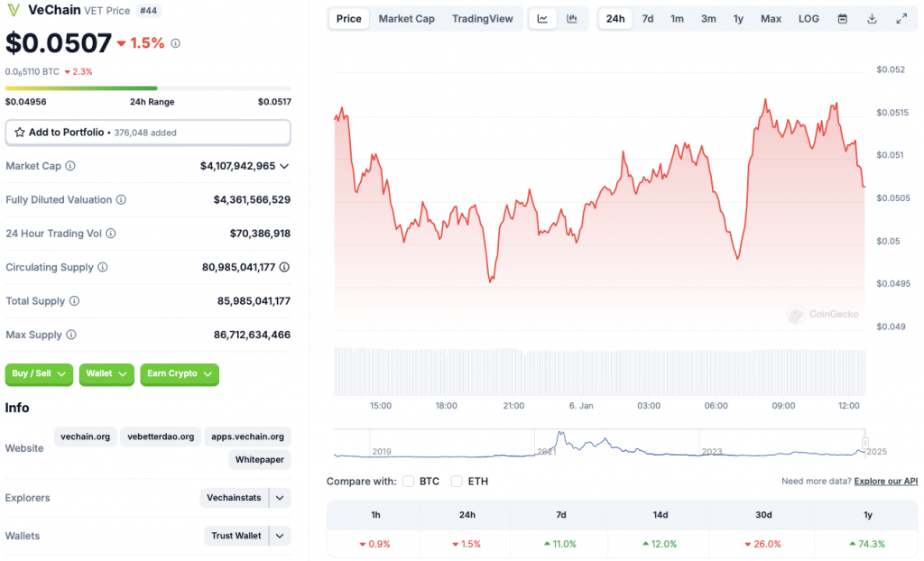The width and height of the screenshot is (924, 561).
Task: Click the VeChain logo icon
Action: click(13, 10)
